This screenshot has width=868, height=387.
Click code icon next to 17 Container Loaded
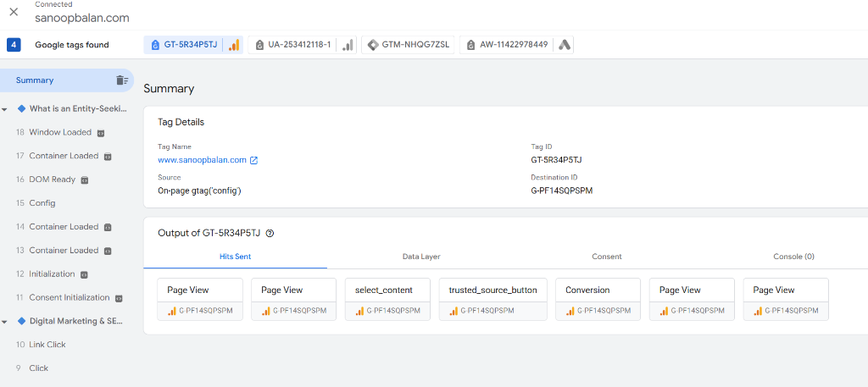[108, 157]
